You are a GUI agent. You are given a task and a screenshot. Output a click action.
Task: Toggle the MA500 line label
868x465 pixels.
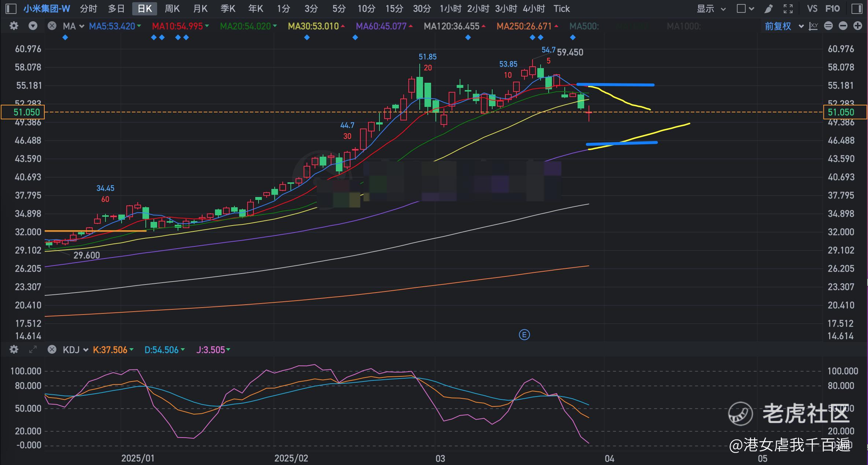(584, 26)
